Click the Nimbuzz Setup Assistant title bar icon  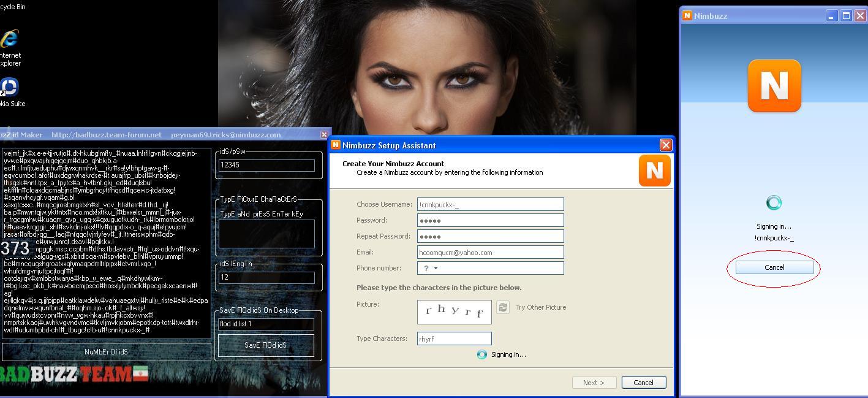(x=336, y=145)
